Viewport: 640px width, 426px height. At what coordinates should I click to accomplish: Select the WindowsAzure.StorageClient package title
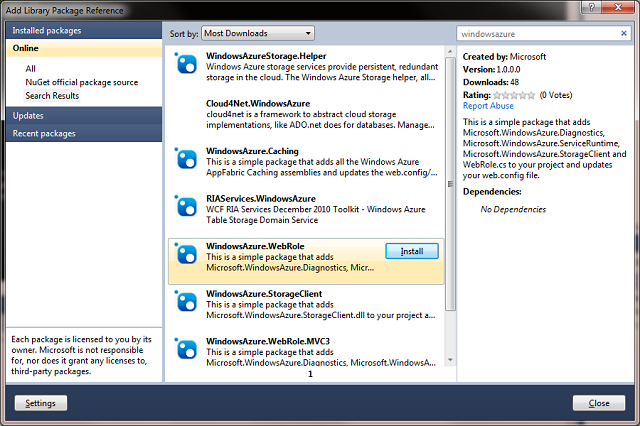(264, 293)
